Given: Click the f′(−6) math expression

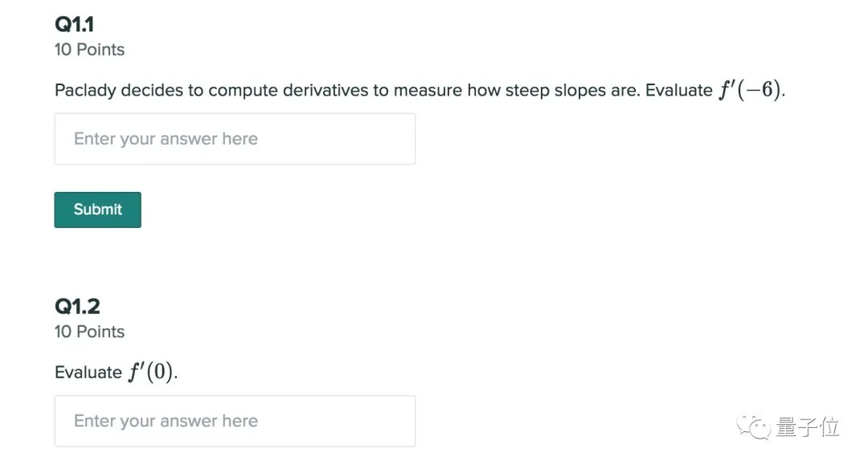Looking at the screenshot, I should pos(750,90).
